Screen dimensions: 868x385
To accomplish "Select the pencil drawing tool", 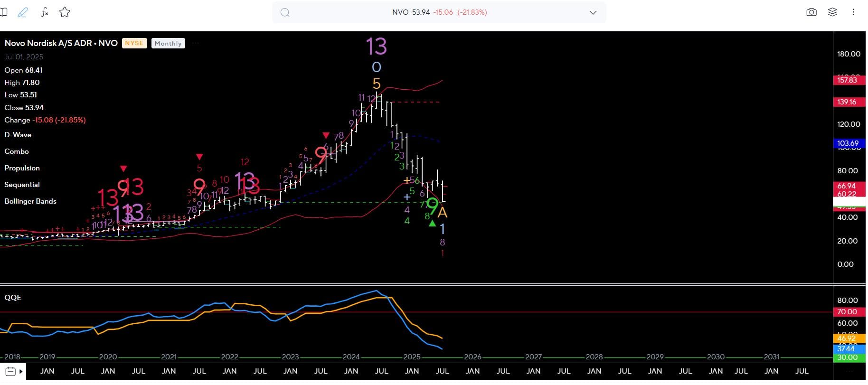I will pyautogui.click(x=22, y=13).
